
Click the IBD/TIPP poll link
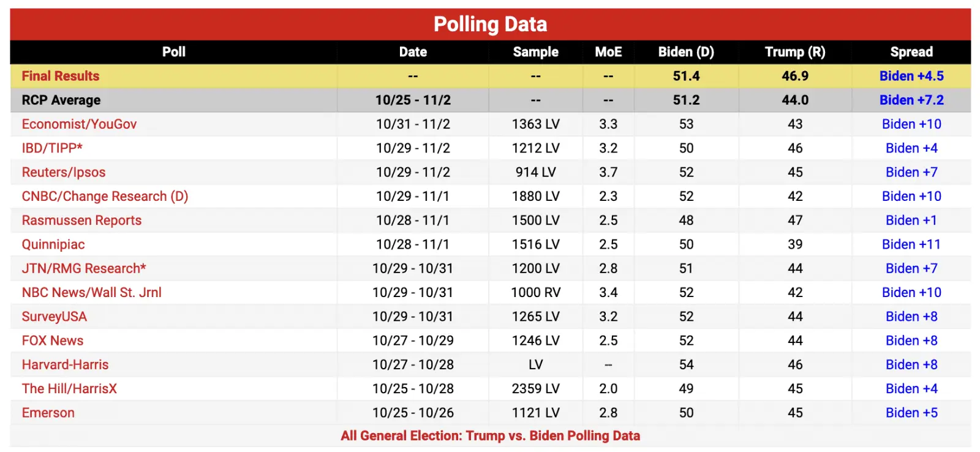click(x=52, y=148)
